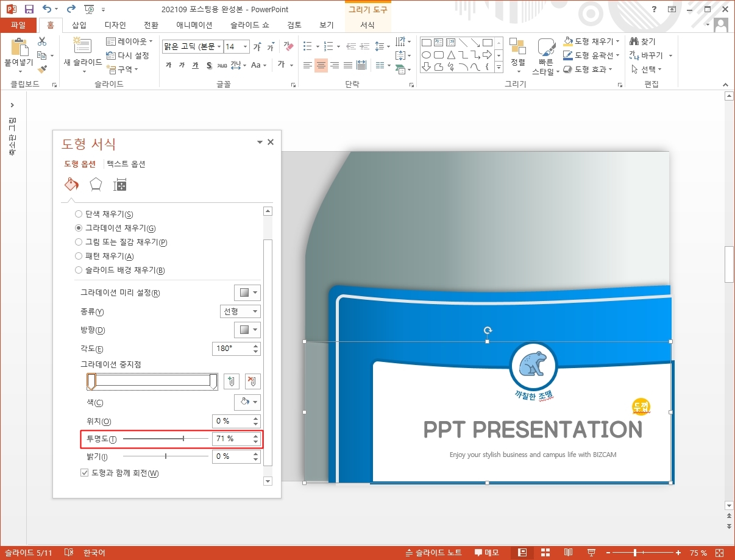Open 빠른 스타일 quick styles button

[546, 57]
